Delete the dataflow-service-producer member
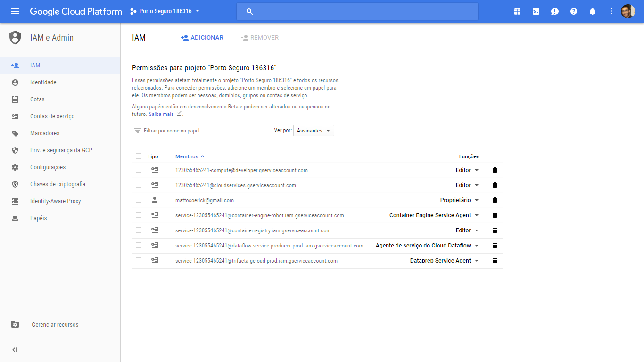Screen dimensions: 644x362 click(495, 246)
